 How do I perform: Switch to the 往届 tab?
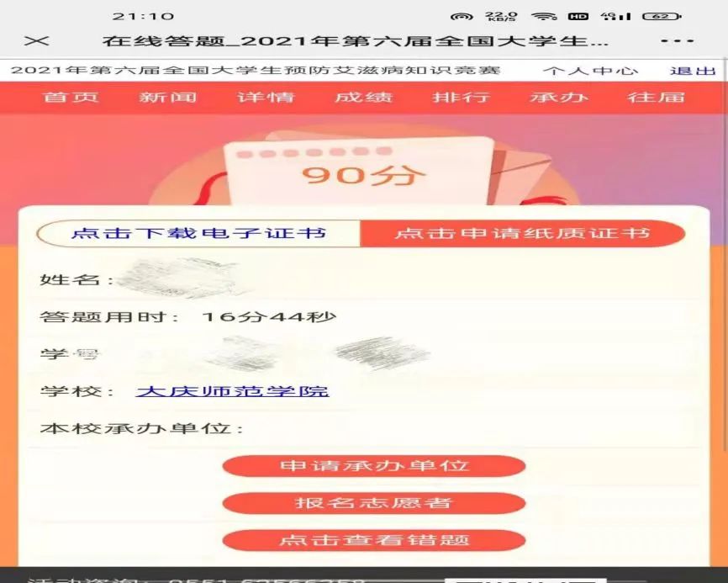tap(657, 97)
